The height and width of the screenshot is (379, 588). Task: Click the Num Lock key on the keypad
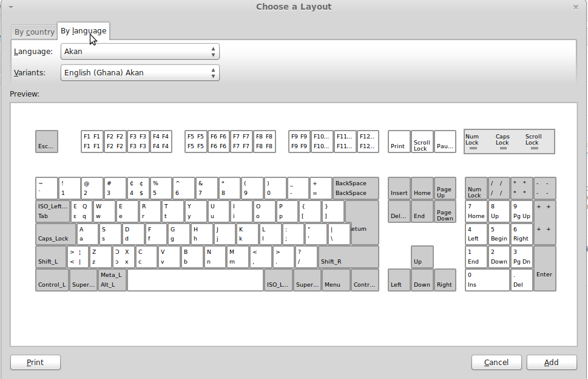click(476, 188)
